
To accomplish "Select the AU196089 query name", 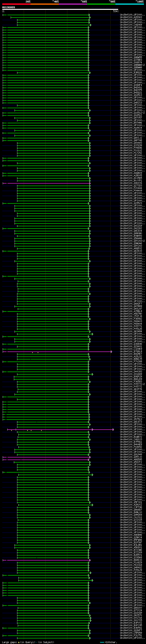I will click(8, 8).
